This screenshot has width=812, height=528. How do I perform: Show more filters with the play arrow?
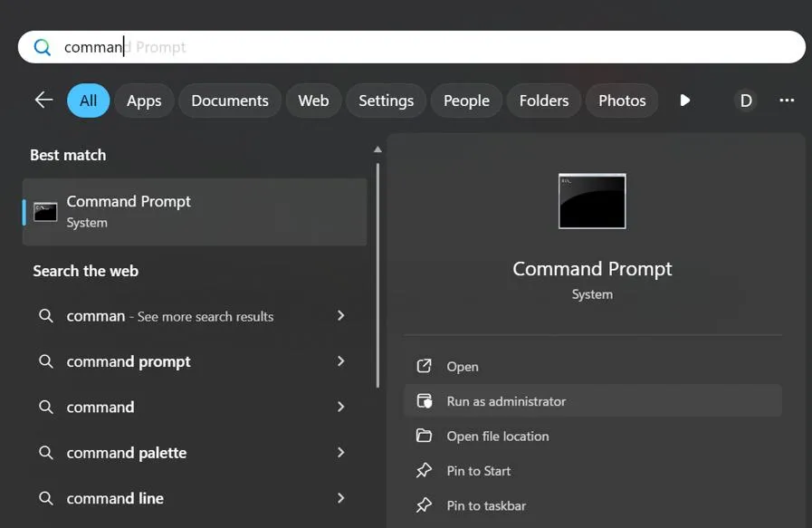[x=684, y=100]
